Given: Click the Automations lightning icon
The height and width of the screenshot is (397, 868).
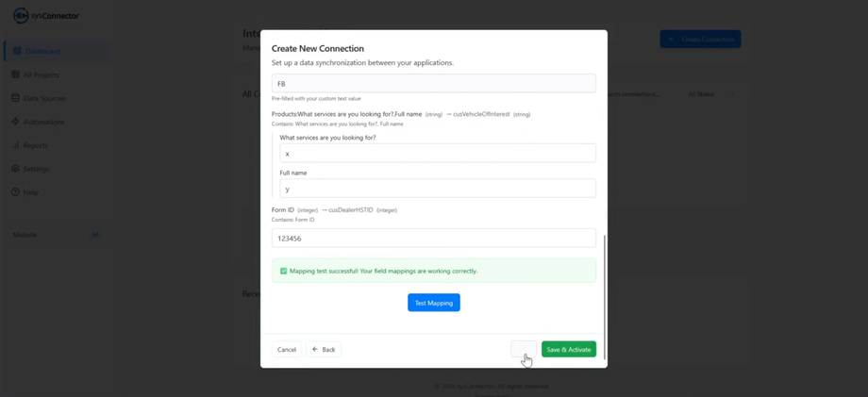Looking at the screenshot, I should [15, 122].
